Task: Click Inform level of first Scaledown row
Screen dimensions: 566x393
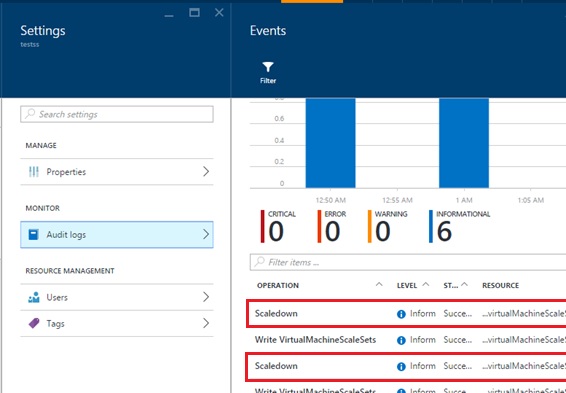Action: point(423,314)
